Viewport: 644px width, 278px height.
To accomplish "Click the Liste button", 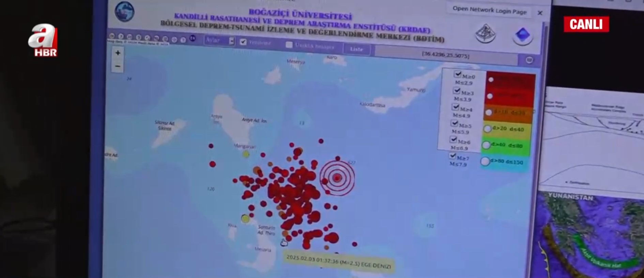I will pos(356,49).
